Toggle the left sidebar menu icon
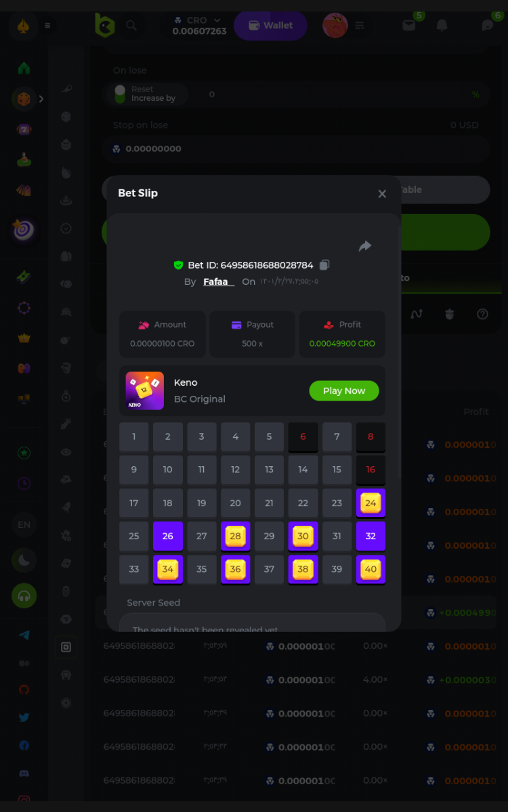The width and height of the screenshot is (508, 812). pos(47,26)
